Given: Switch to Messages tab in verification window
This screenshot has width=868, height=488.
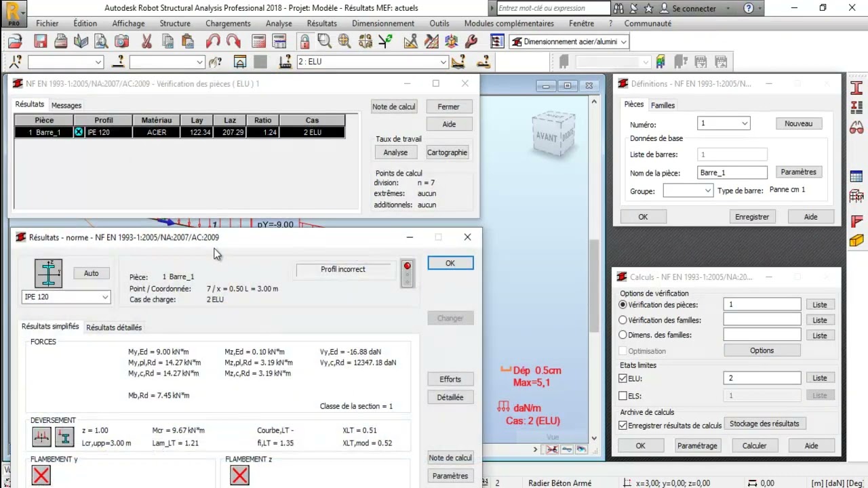Looking at the screenshot, I should click(66, 105).
